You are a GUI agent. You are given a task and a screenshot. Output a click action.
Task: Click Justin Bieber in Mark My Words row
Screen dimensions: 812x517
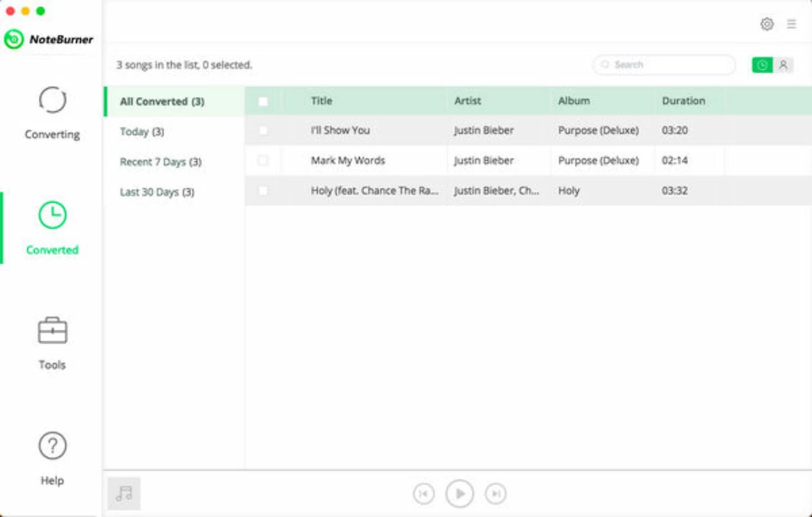point(484,160)
